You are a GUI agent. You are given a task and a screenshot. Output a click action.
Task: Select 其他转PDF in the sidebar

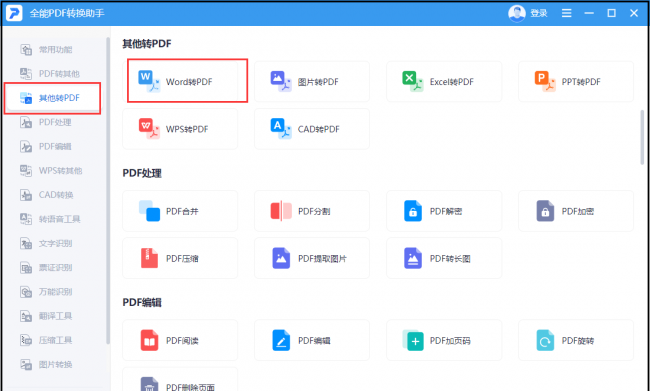[x=53, y=98]
